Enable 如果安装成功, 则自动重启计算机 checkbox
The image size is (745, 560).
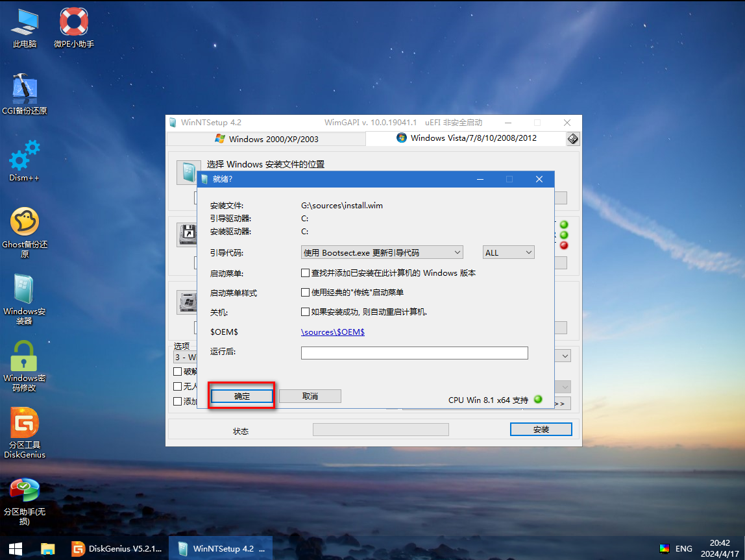[x=305, y=312]
